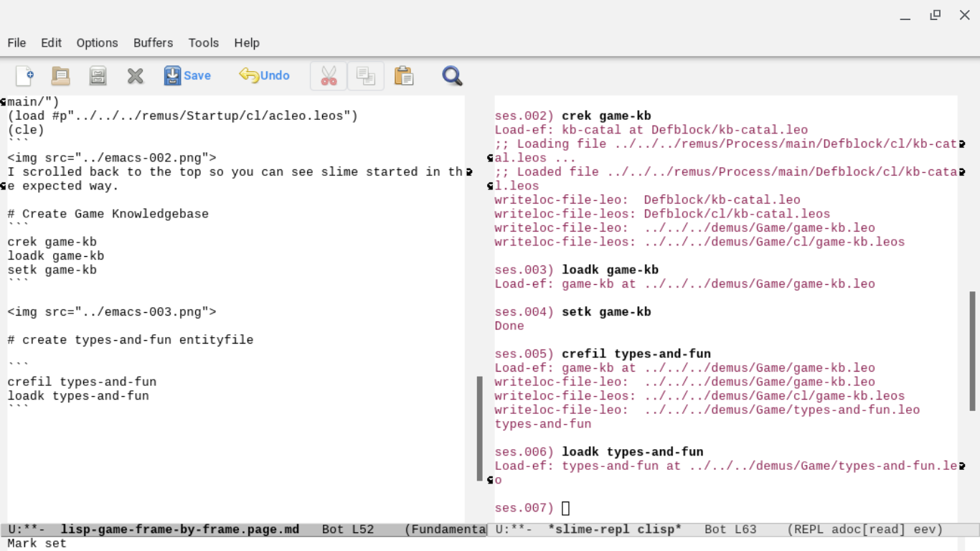Open a file with the folder icon
Screen dimensions: 980x551
(x=61, y=75)
